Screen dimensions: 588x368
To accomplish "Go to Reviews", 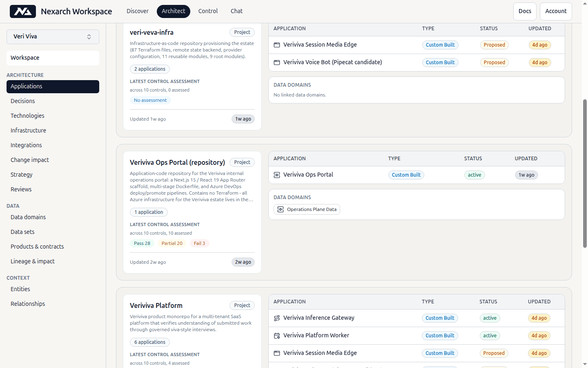I will click(x=53, y=190).
